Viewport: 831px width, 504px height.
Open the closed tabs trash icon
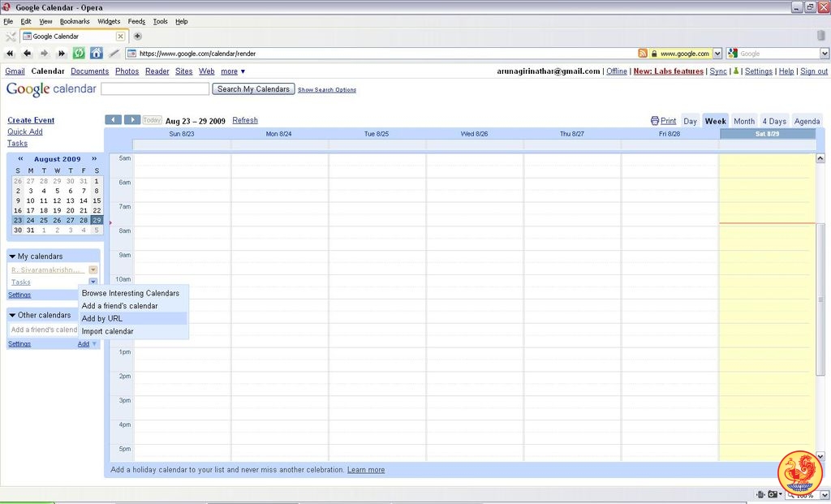click(821, 36)
